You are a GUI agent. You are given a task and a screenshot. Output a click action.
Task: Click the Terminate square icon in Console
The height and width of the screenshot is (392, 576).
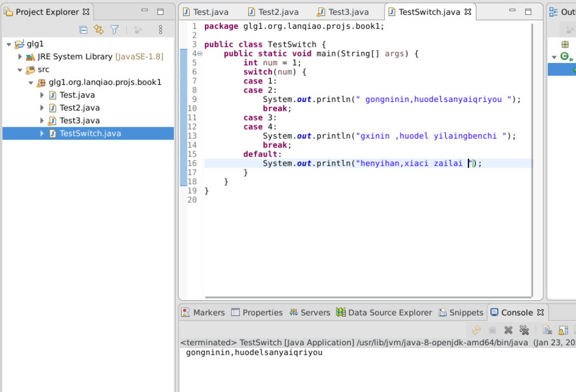493,331
